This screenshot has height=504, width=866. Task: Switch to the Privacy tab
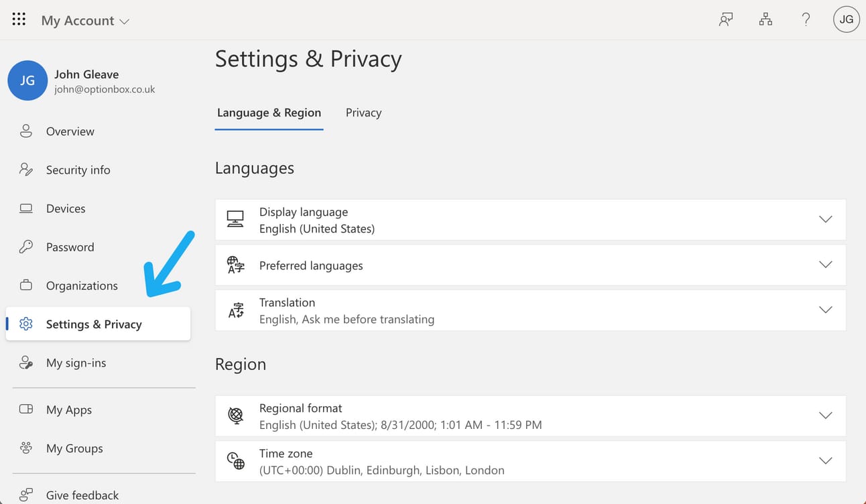point(363,113)
